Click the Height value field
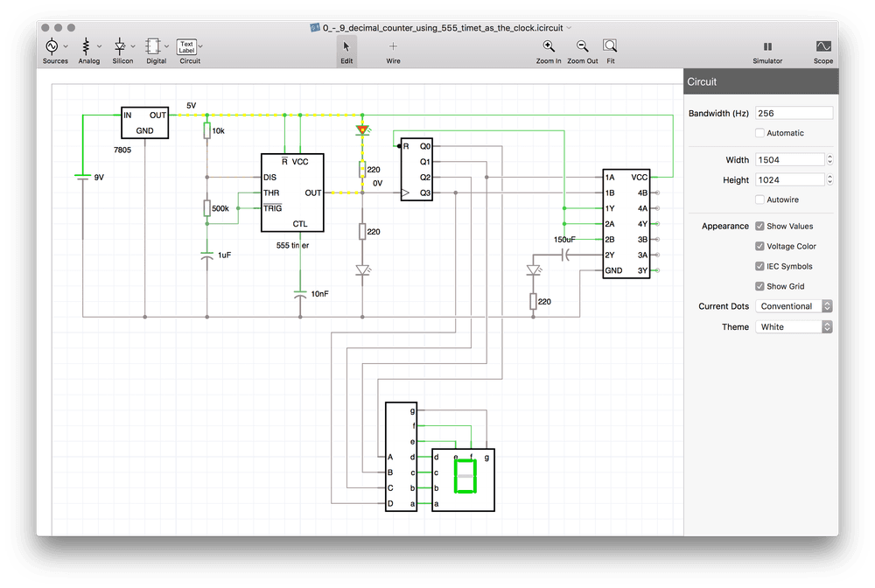875x588 pixels. (789, 179)
